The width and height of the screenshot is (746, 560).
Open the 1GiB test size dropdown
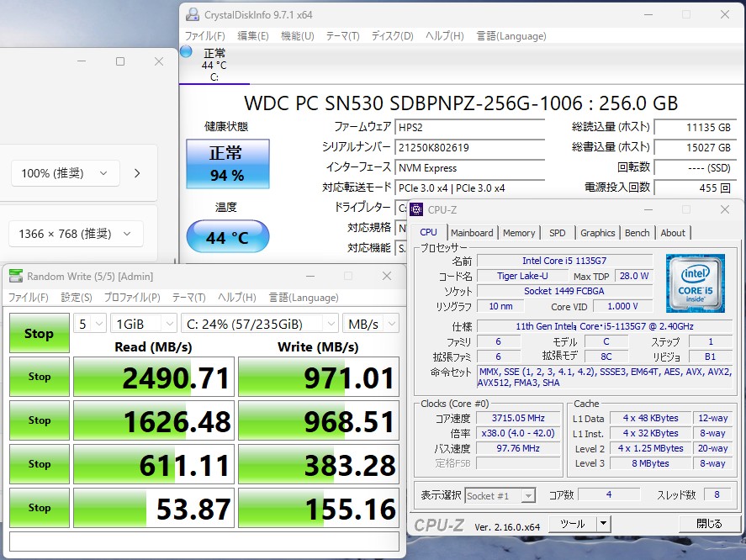(143, 324)
